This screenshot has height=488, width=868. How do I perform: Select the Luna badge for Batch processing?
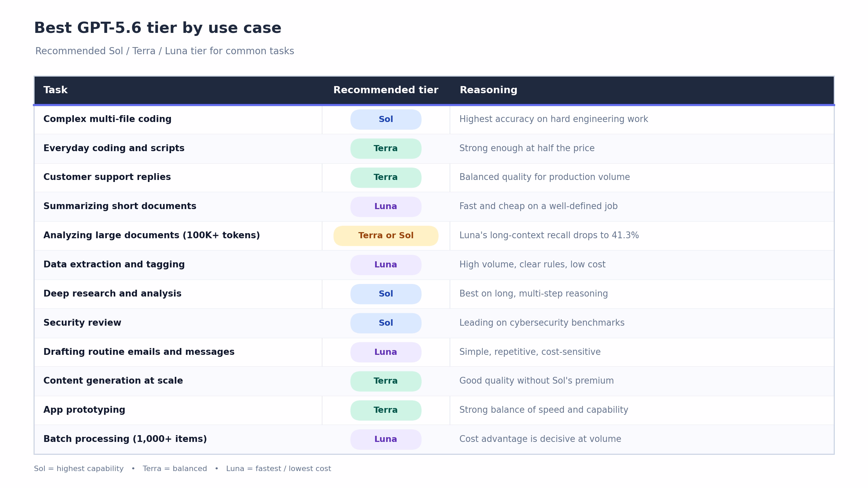click(386, 440)
